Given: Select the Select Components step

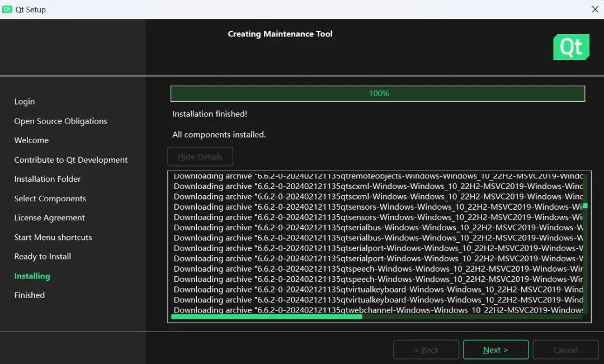Looking at the screenshot, I should coord(50,198).
